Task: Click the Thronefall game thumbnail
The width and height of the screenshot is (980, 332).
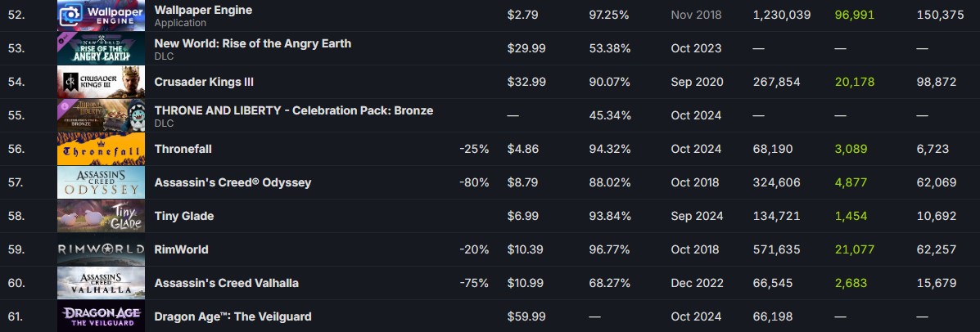Action: (102, 149)
